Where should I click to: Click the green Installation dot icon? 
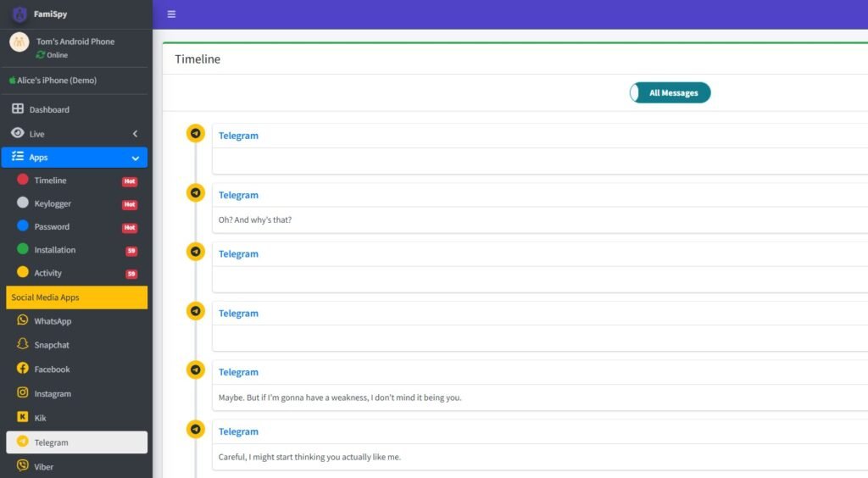(x=23, y=249)
